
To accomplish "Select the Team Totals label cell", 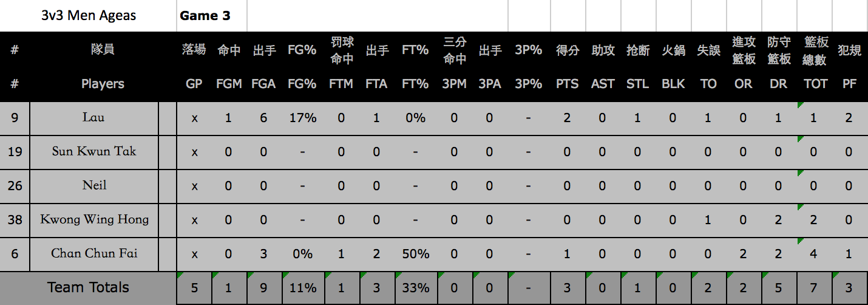I will pos(89,288).
